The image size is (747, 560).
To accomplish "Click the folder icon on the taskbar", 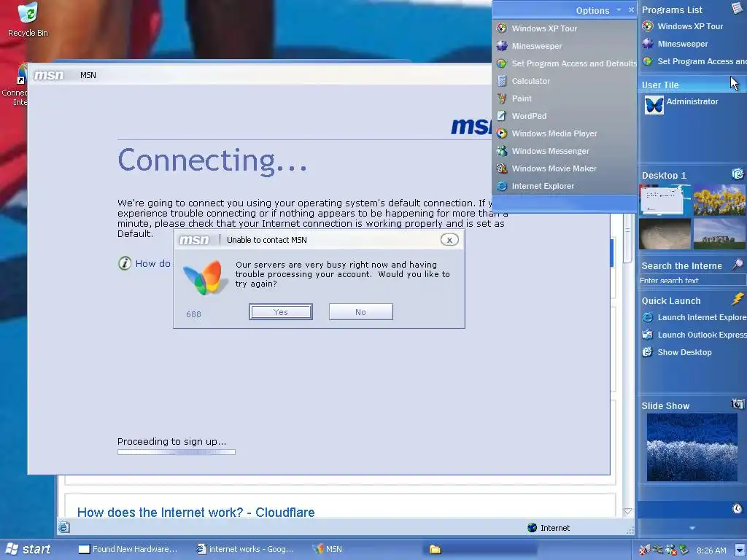I will coord(435,550).
